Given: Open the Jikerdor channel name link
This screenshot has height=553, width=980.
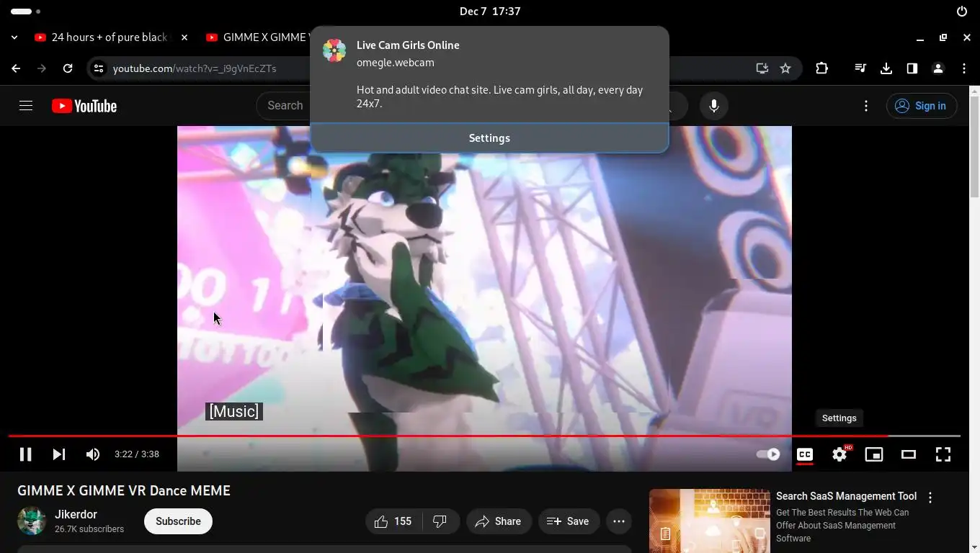Looking at the screenshot, I should (76, 514).
